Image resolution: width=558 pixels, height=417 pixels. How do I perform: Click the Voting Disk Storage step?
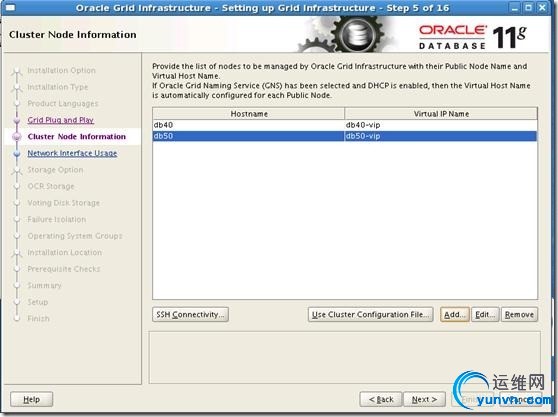coord(63,203)
